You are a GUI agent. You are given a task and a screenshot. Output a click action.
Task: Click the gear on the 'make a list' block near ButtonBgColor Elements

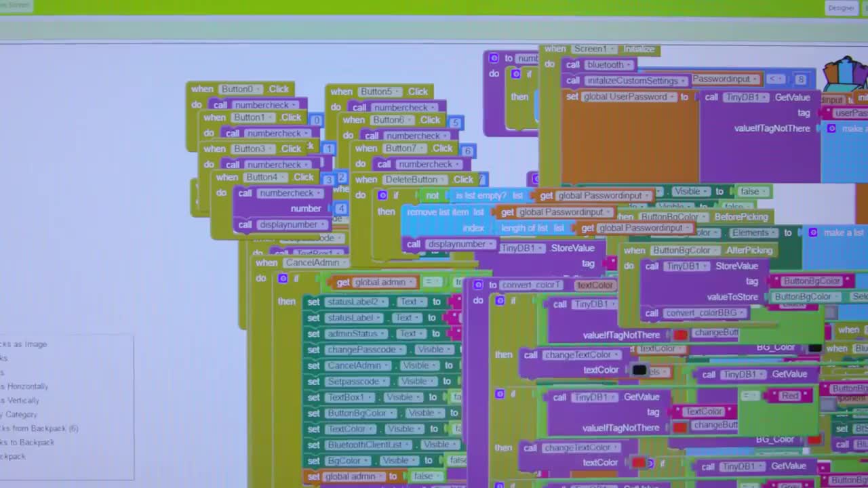(x=813, y=232)
